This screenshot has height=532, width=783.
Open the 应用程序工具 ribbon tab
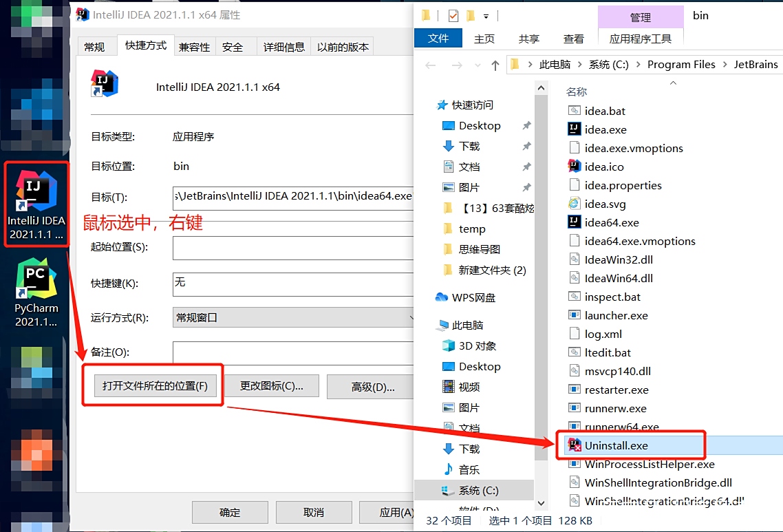(x=640, y=39)
